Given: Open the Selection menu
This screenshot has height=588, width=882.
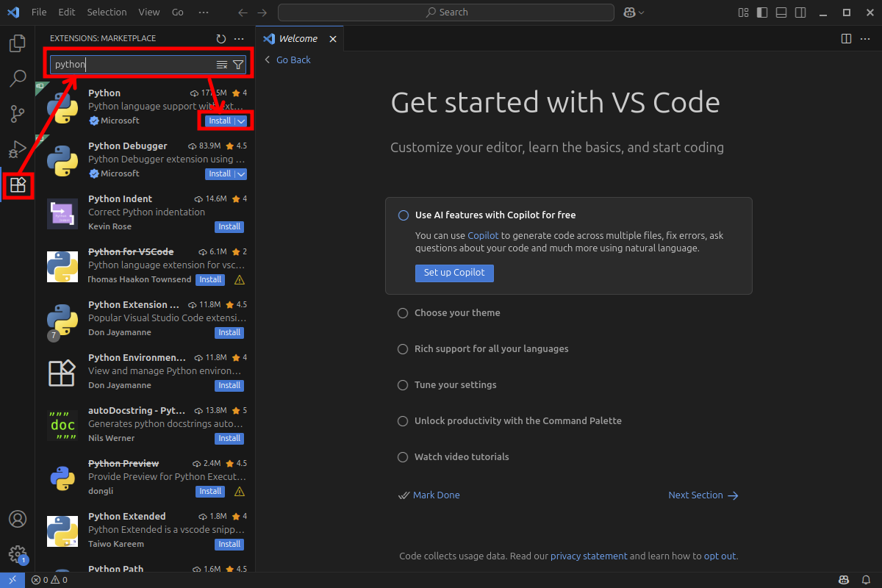Looking at the screenshot, I should tap(107, 12).
